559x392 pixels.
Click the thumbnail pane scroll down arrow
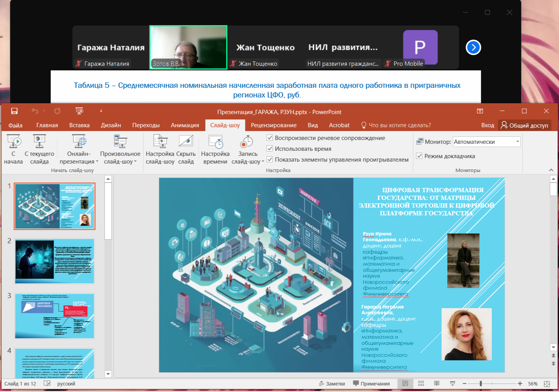108,374
